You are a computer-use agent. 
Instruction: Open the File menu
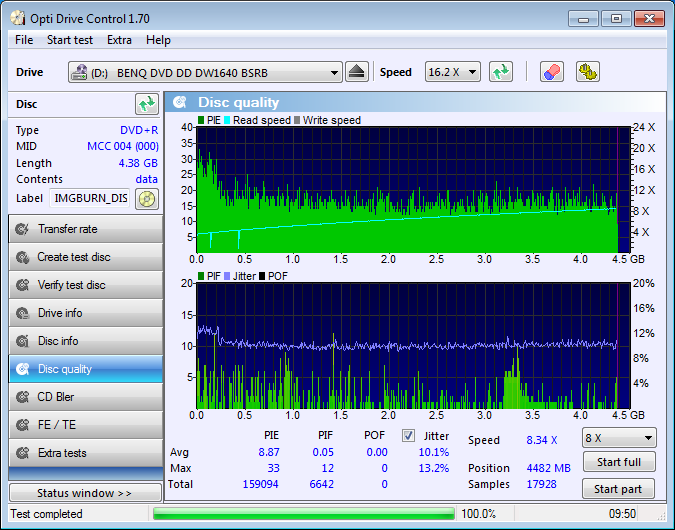point(24,40)
